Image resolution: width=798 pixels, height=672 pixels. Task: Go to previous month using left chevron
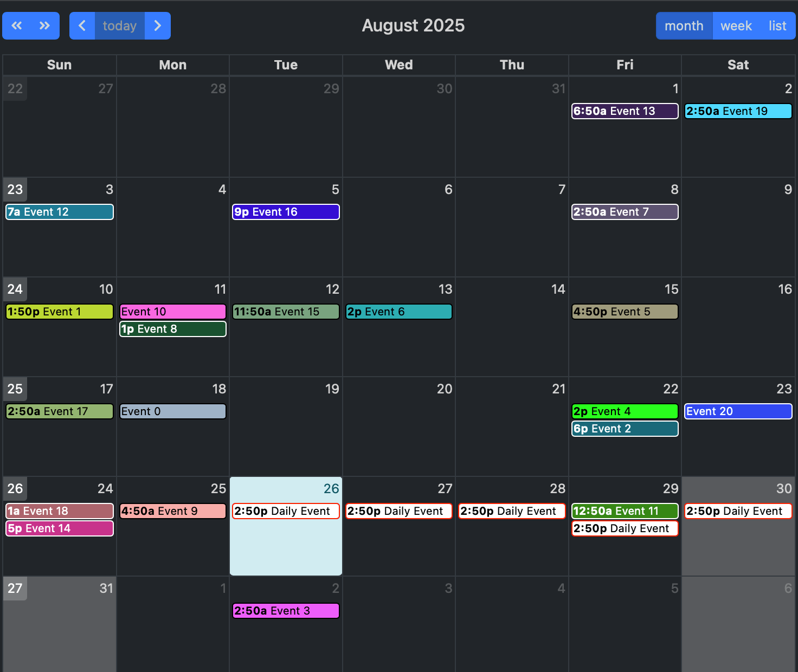[82, 25]
